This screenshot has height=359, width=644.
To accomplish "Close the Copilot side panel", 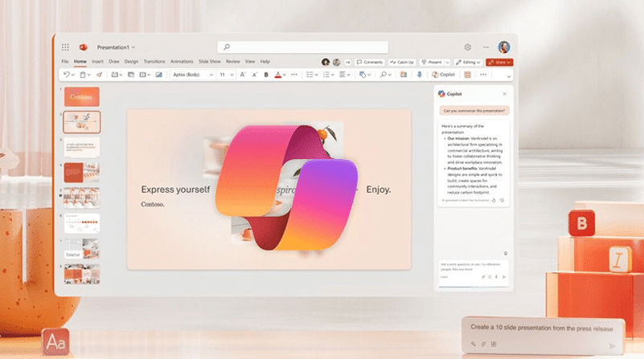I will tap(504, 94).
